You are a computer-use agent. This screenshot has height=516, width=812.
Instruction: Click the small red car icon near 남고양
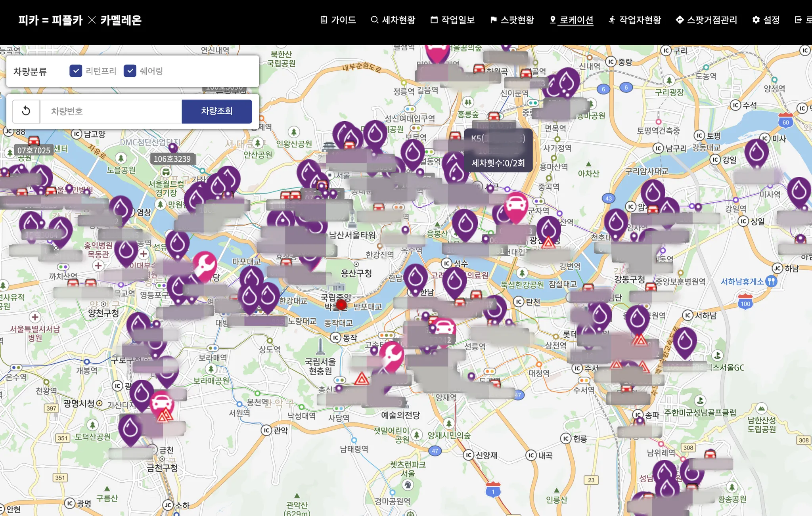click(34, 140)
